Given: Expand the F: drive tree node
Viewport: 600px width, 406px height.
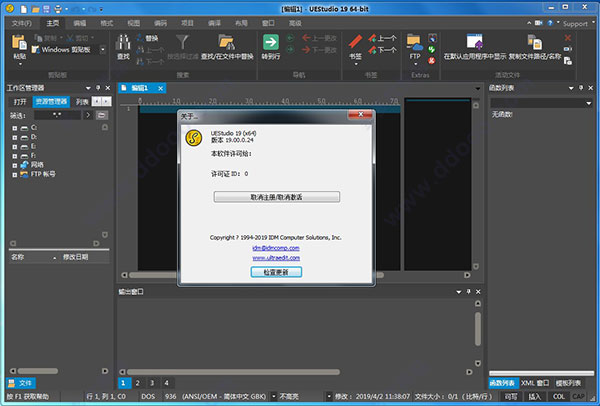Looking at the screenshot, I should click(15, 156).
